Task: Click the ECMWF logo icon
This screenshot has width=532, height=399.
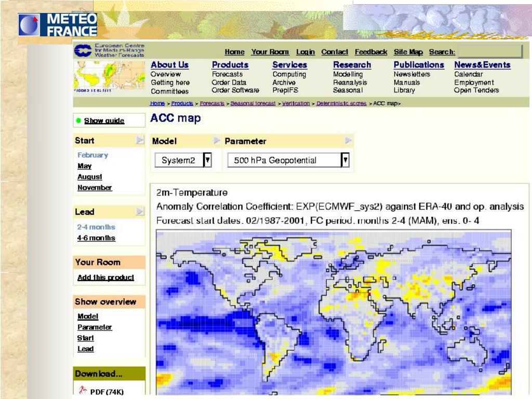Action: click(x=83, y=50)
